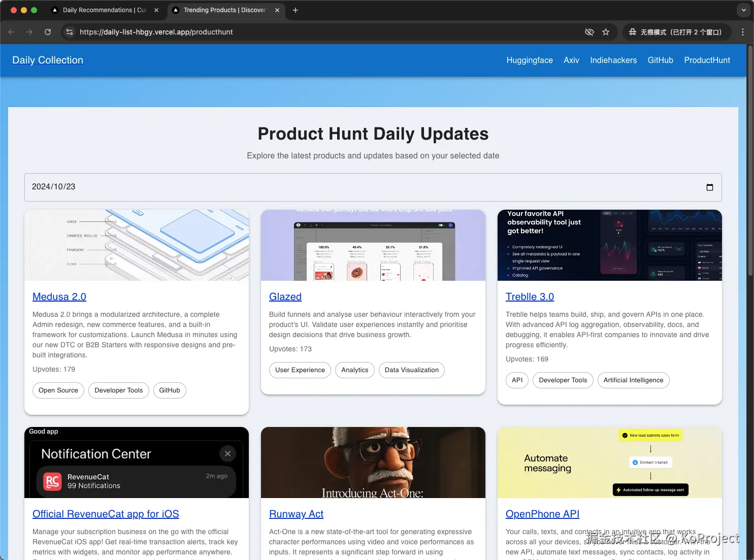The height and width of the screenshot is (560, 754).
Task: Open the Treblle 3.0 product link
Action: 530,297
